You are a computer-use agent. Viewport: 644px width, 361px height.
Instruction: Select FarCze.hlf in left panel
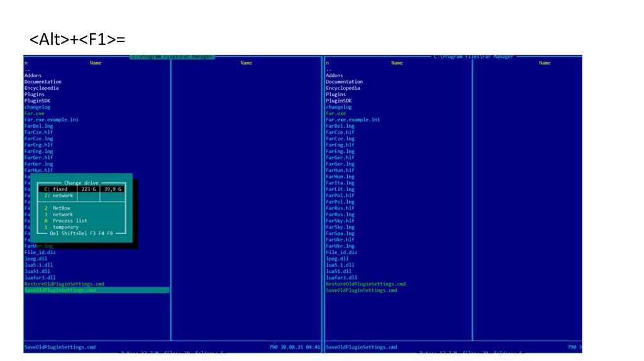[x=38, y=132]
